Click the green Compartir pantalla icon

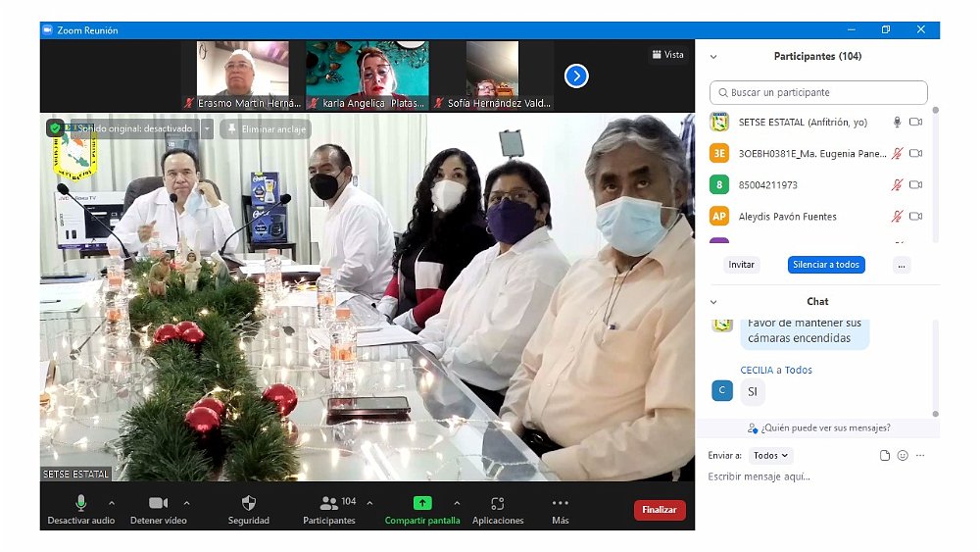pos(422,503)
